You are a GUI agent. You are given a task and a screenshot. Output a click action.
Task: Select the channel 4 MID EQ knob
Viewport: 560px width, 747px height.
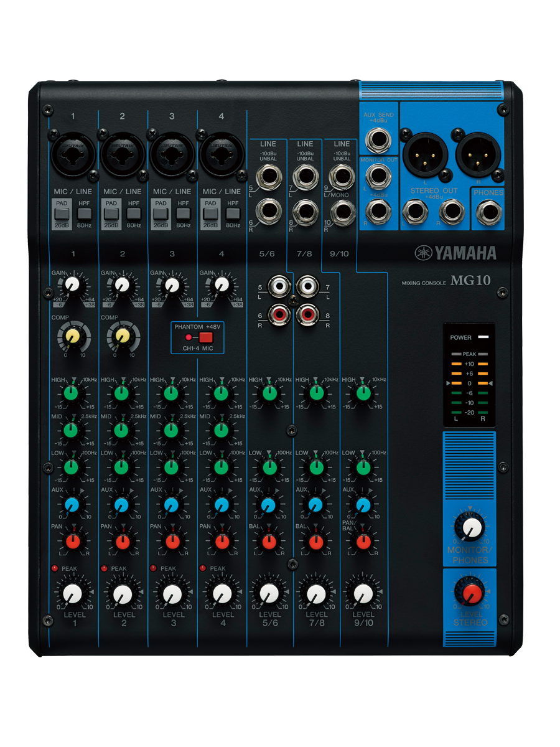pyautogui.click(x=220, y=430)
